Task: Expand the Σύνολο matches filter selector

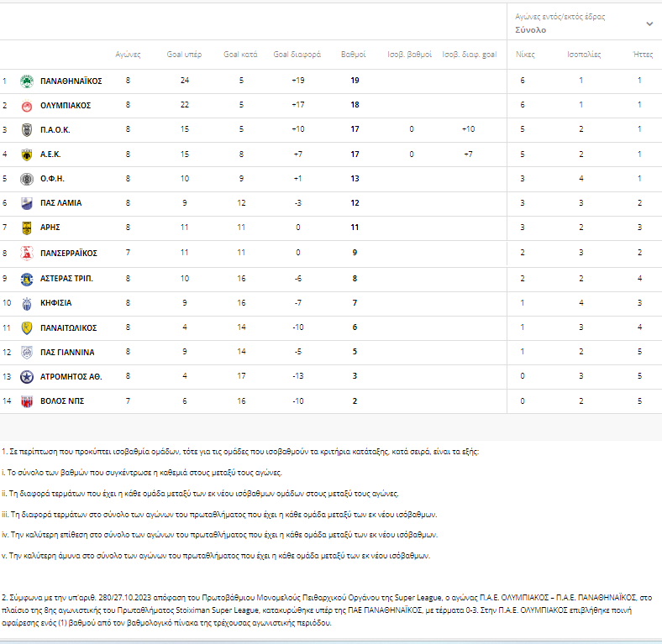Action: 531,29
